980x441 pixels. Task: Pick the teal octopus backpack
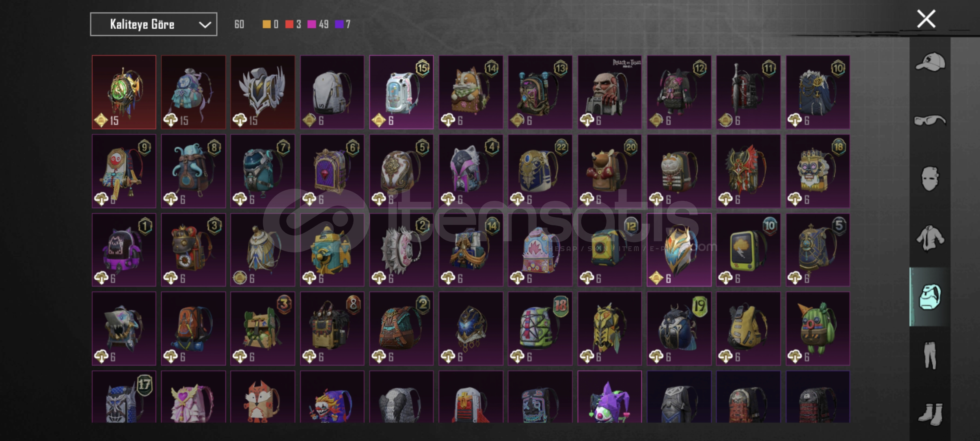click(x=193, y=171)
